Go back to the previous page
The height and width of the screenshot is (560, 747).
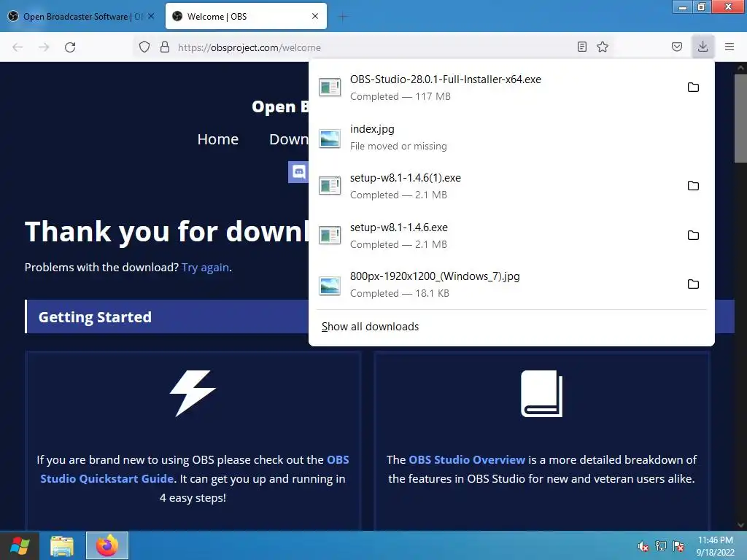[18, 47]
